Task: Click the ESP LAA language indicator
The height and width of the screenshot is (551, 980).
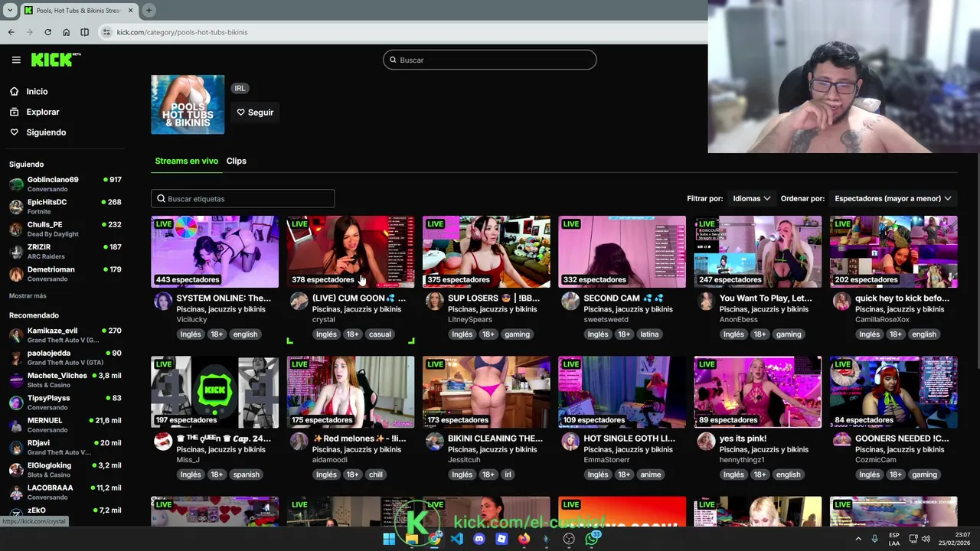Action: 894,539
